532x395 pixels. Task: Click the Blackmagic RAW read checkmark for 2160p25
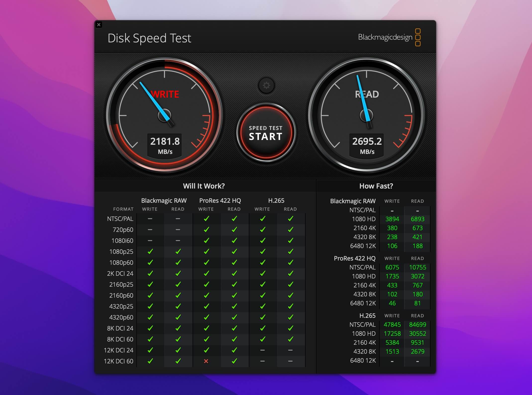(x=178, y=284)
